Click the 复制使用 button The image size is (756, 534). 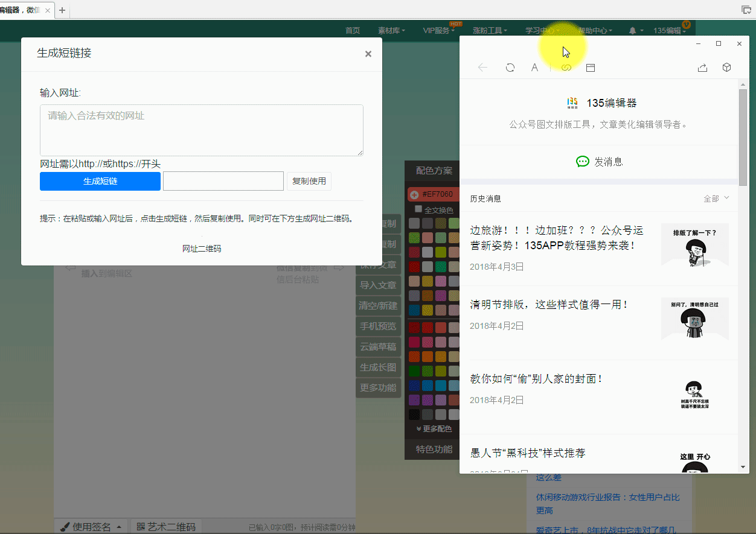(x=309, y=181)
